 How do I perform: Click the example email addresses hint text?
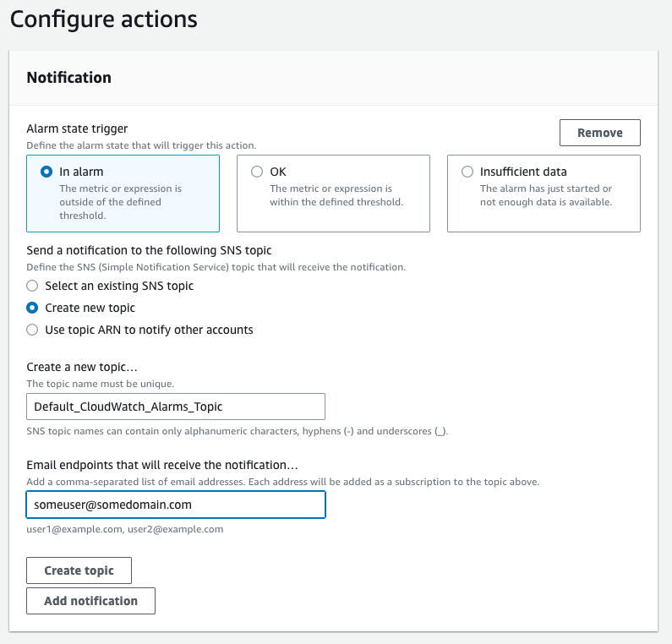point(125,529)
